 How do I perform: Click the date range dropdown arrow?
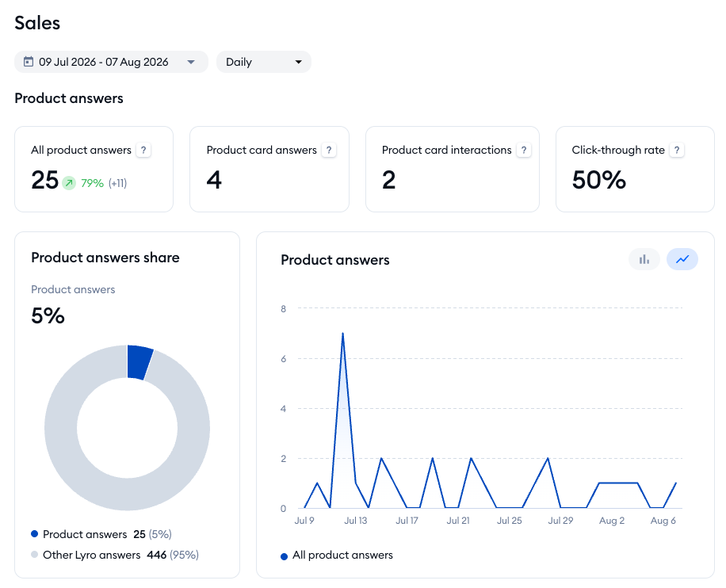point(191,62)
